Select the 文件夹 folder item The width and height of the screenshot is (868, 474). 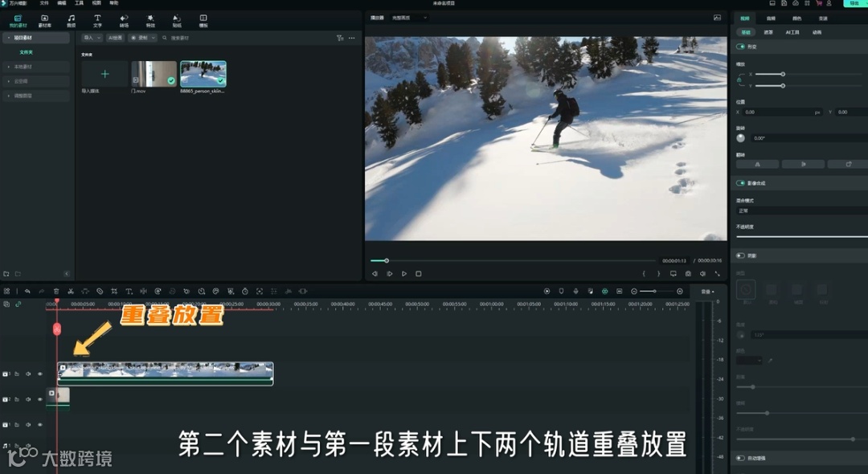pos(26,52)
